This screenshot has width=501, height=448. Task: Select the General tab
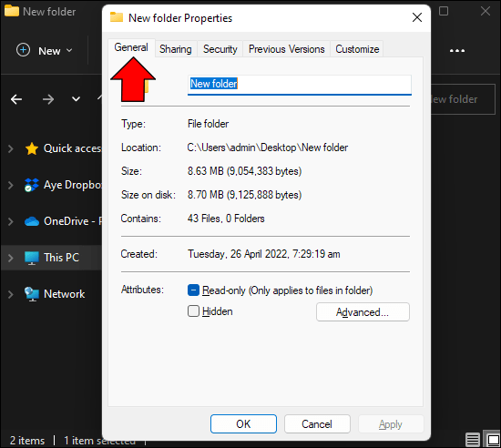(x=131, y=47)
